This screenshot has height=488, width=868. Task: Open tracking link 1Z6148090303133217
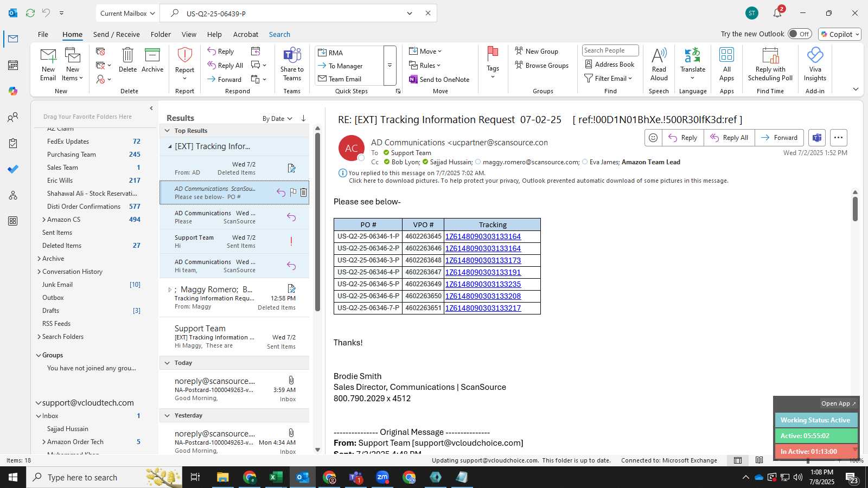483,308
